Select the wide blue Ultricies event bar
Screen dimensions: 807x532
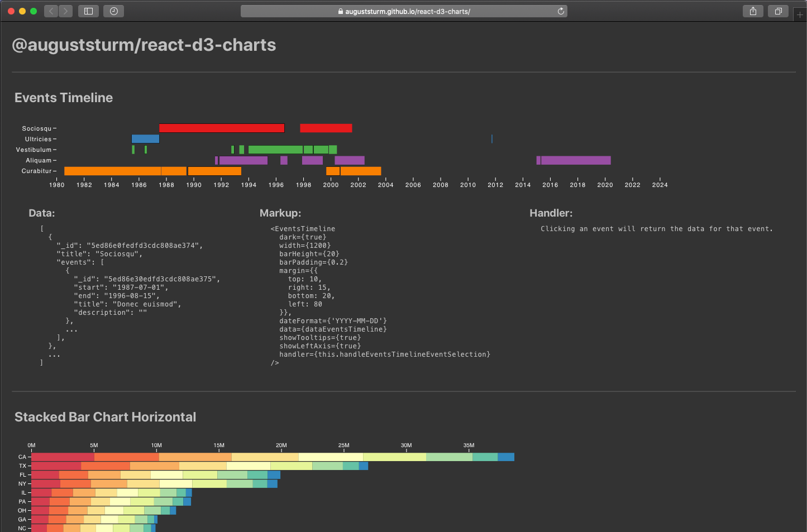pos(145,139)
